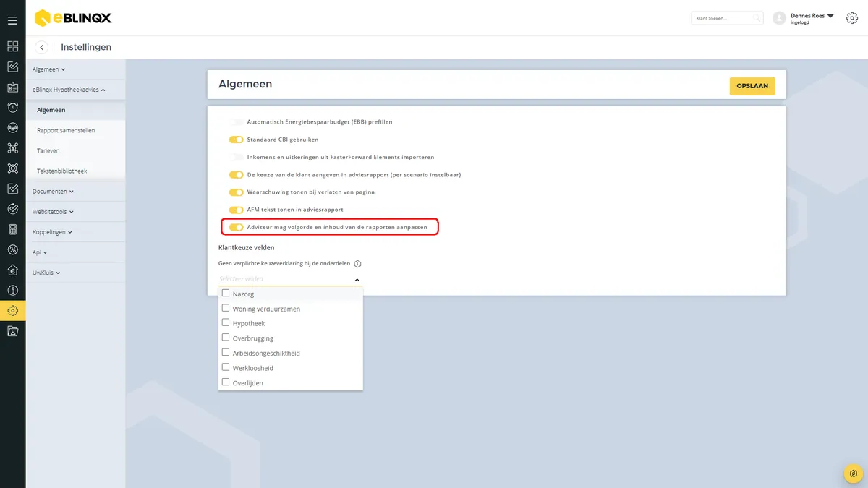
Task: Click the Instellingen page title
Action: pos(86,47)
